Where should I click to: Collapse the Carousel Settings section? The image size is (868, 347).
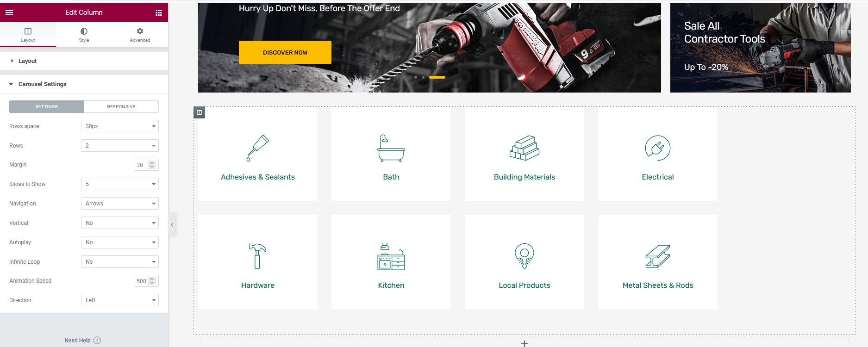(84, 84)
